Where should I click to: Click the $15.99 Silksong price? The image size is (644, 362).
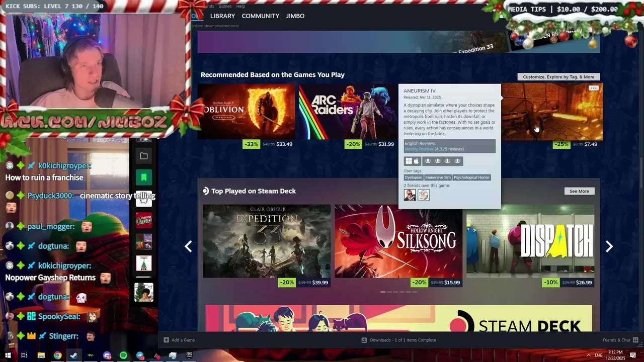point(452,283)
